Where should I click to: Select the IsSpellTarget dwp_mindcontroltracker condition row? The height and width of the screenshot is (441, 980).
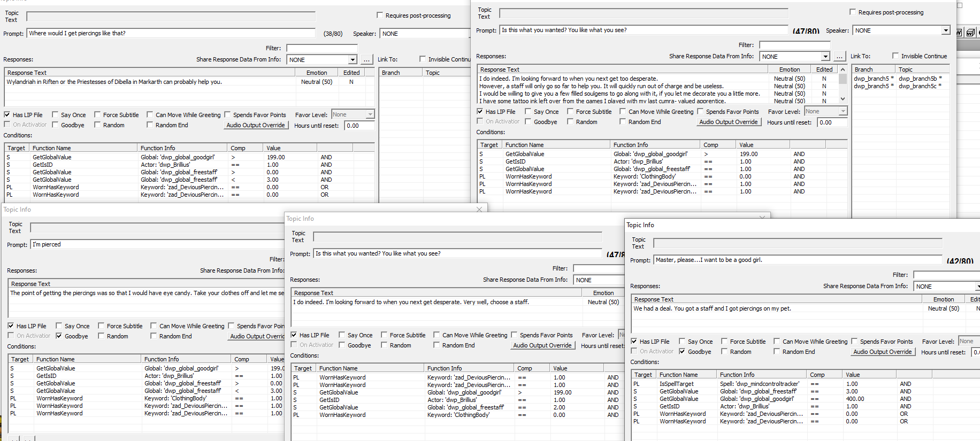click(805, 384)
